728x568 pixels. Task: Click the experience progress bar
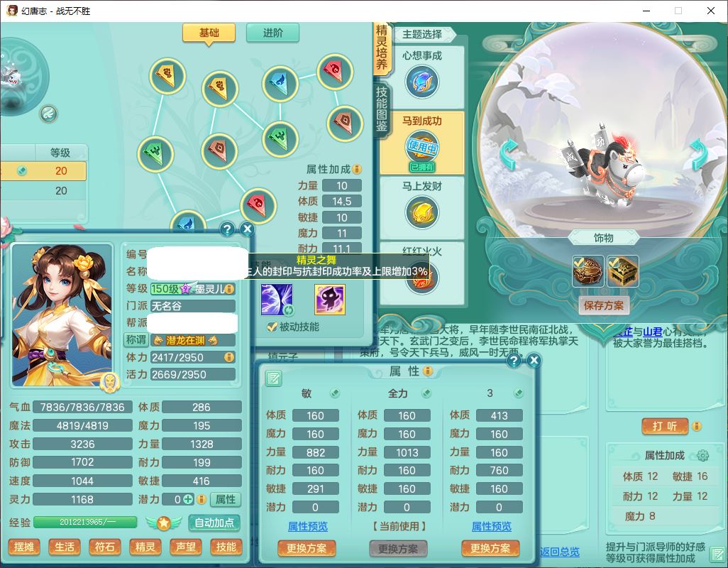point(85,523)
